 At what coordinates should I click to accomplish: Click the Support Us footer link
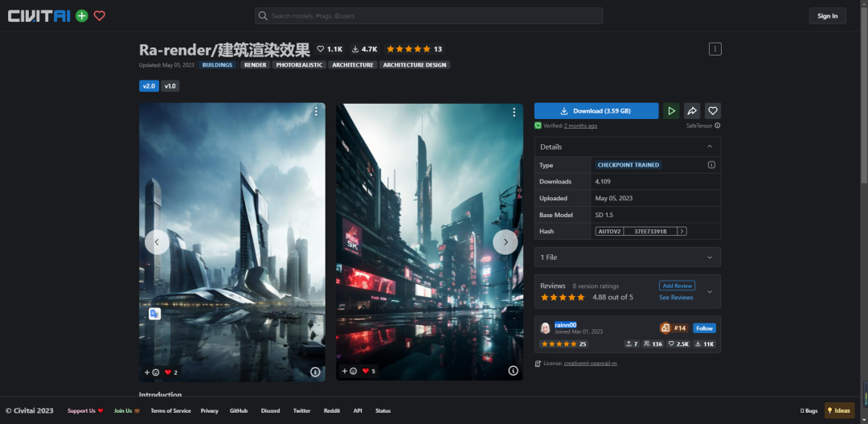tap(85, 410)
